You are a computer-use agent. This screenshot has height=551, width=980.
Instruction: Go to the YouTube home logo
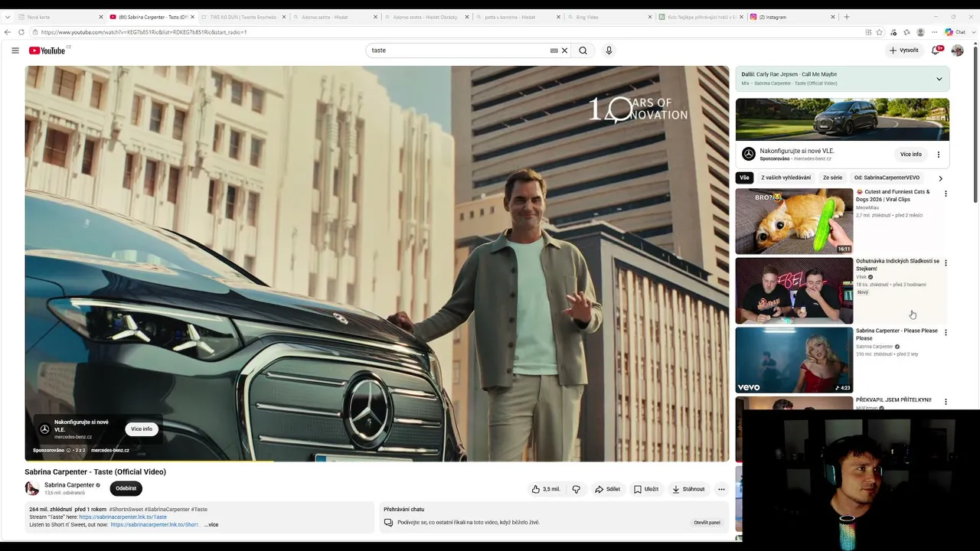(x=47, y=51)
